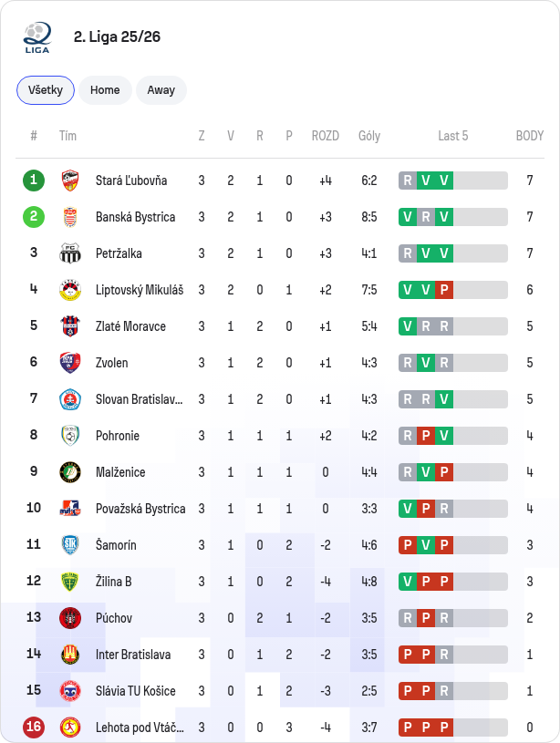Click the 2. Liga league logo
Viewport: 560px width, 743px height.
click(x=37, y=37)
